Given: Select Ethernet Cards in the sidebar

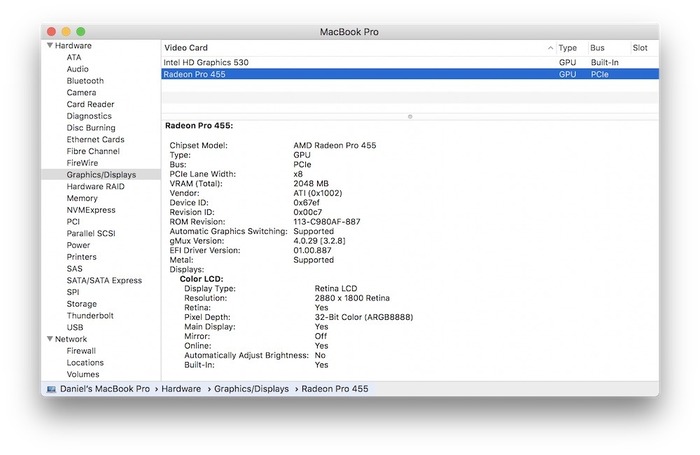Looking at the screenshot, I should pos(96,139).
